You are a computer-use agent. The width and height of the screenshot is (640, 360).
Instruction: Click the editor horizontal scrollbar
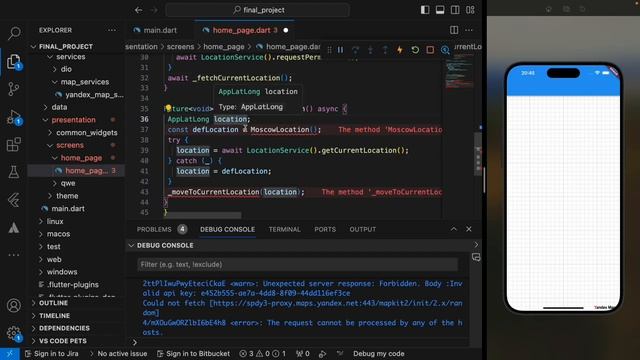[x=203, y=215]
